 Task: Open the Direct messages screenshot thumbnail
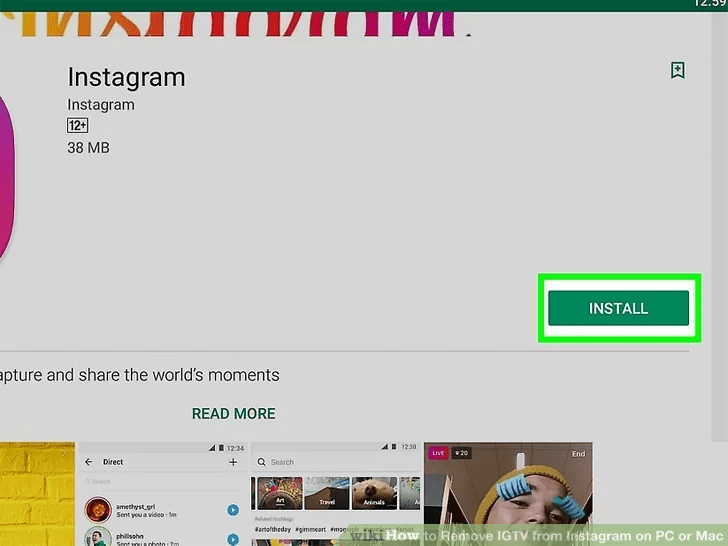(x=163, y=494)
